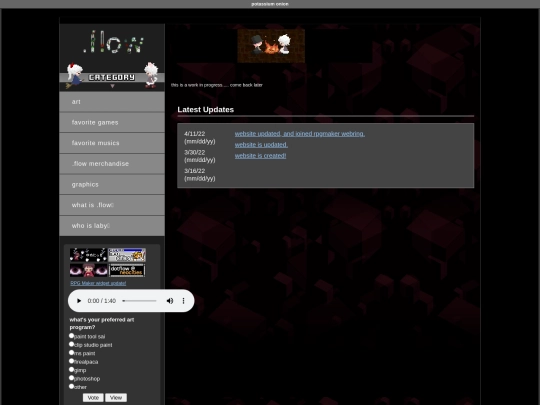Seek in the audio progress slider
Image resolution: width=540 pixels, height=405 pixels.
139,301
